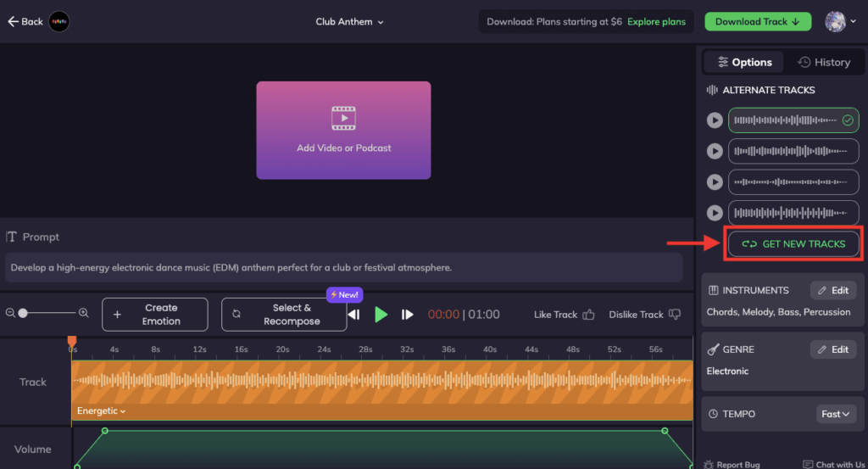The width and height of the screenshot is (868, 469).
Task: Click the '16s' ruler mark
Action: tap(241, 349)
